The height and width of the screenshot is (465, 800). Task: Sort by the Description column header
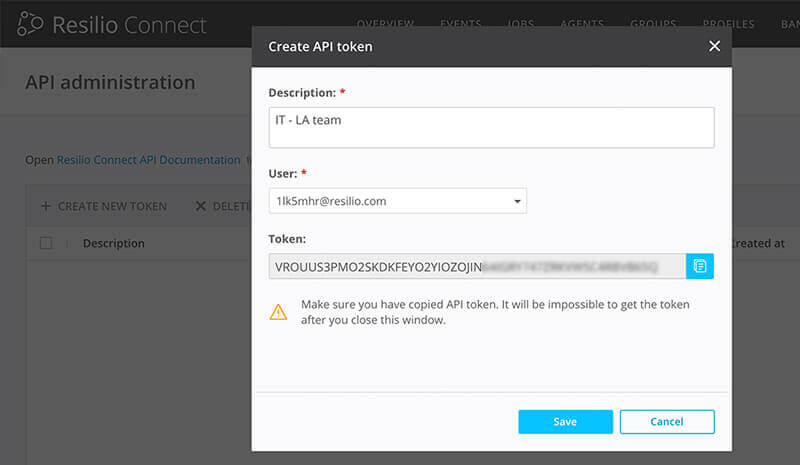coord(114,243)
